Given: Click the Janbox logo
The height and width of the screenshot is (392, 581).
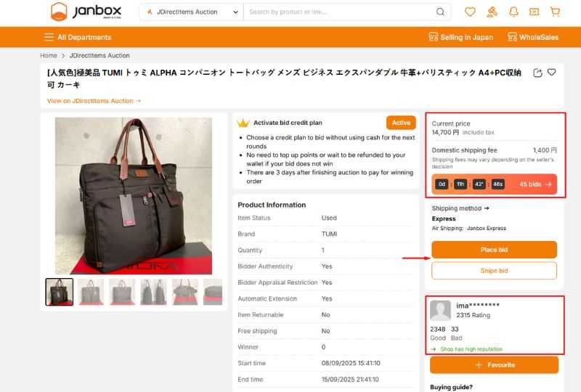Looking at the screenshot, I should pos(86,12).
